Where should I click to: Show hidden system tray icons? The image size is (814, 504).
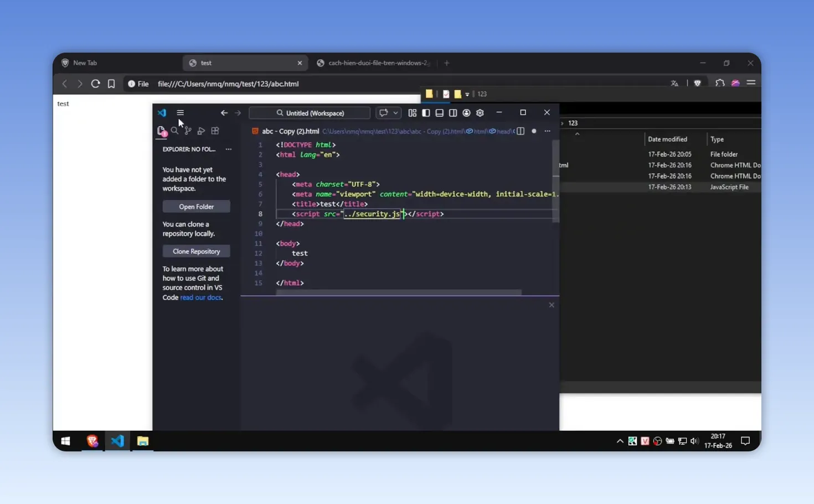[620, 441]
